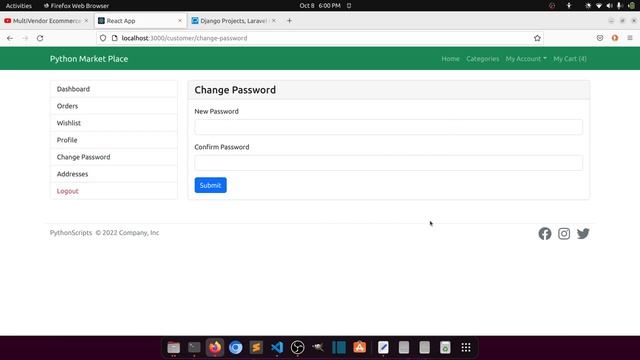Image resolution: width=640 pixels, height=360 pixels.
Task: Open the Twitter icon in footer
Action: coord(583,233)
